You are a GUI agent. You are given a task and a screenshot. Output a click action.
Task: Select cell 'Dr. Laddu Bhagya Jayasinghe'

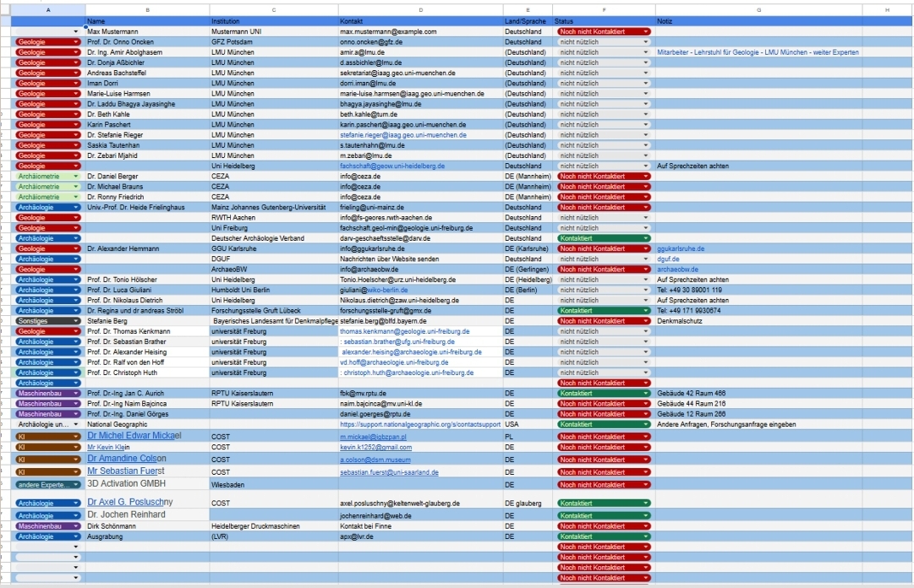(147, 104)
